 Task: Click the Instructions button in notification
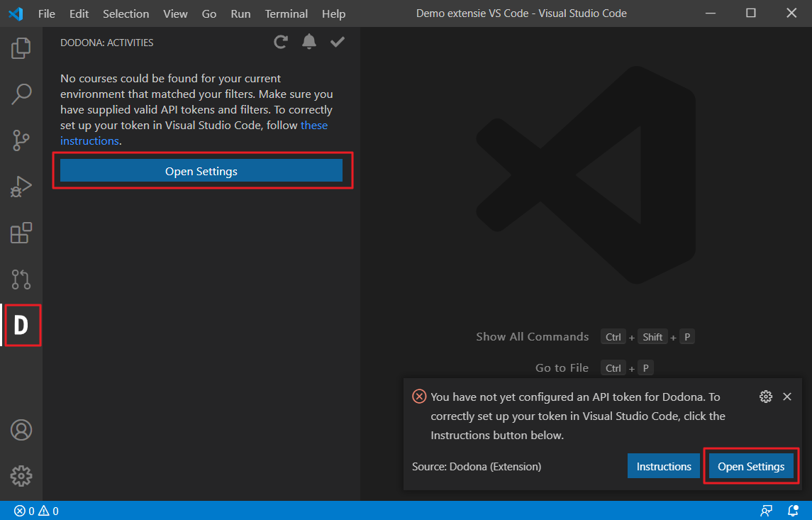pos(664,466)
